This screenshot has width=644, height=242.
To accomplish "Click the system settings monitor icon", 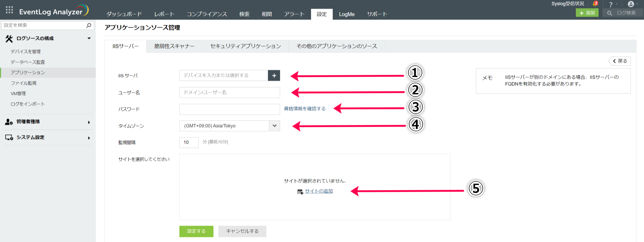I will pos(9,137).
